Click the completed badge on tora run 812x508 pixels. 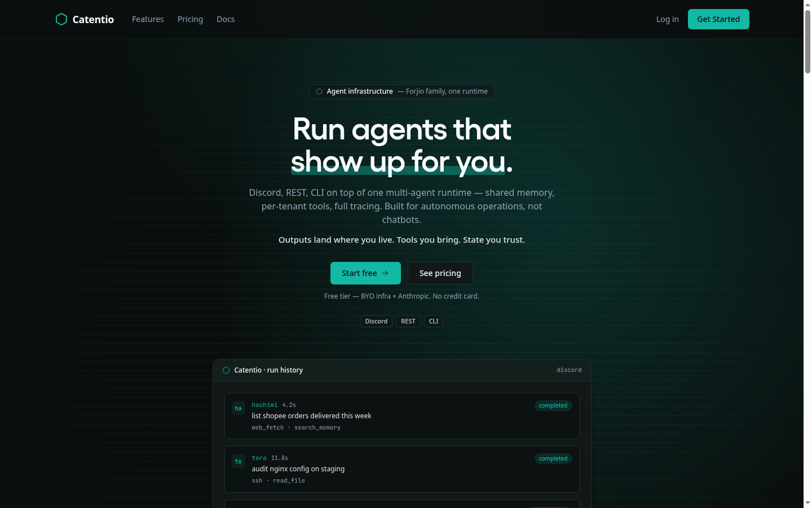click(553, 458)
